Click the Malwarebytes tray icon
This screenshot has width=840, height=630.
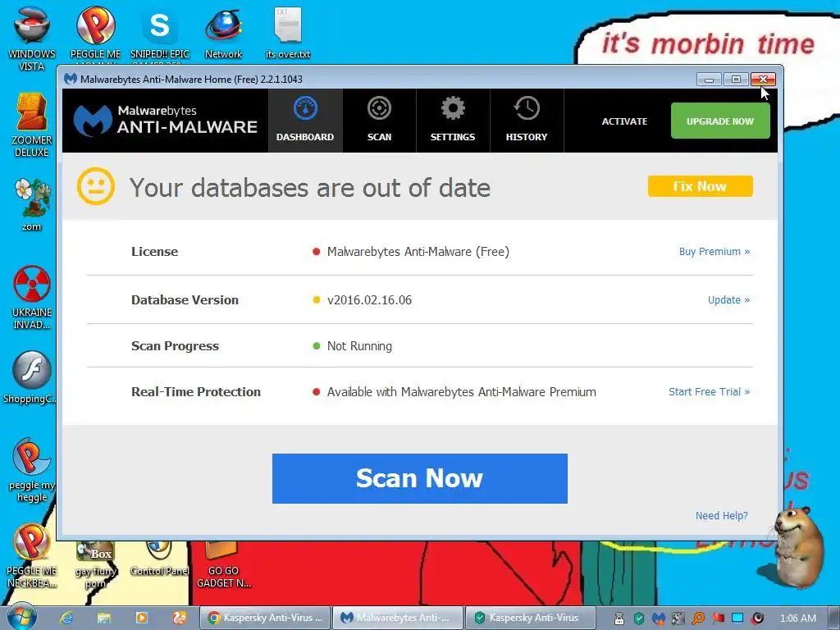point(659,619)
